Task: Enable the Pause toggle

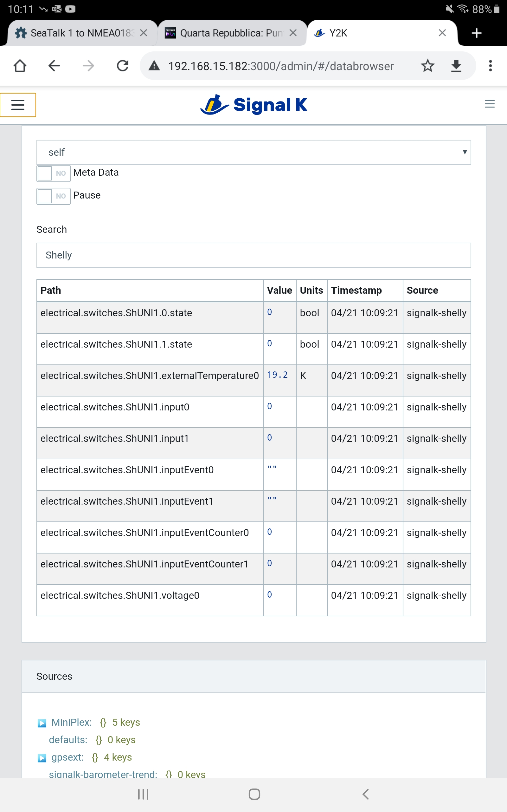Action: click(53, 196)
